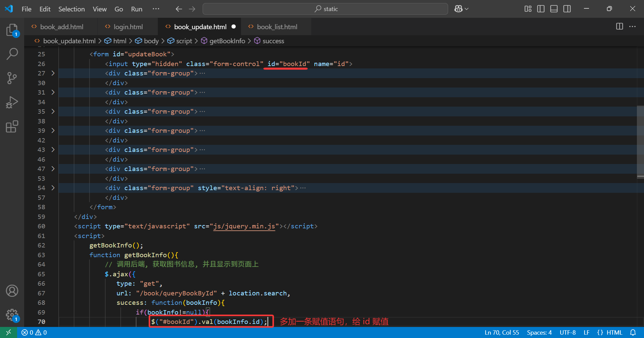Split the editor to the right
Image resolution: width=644 pixels, height=338 pixels.
click(x=620, y=26)
